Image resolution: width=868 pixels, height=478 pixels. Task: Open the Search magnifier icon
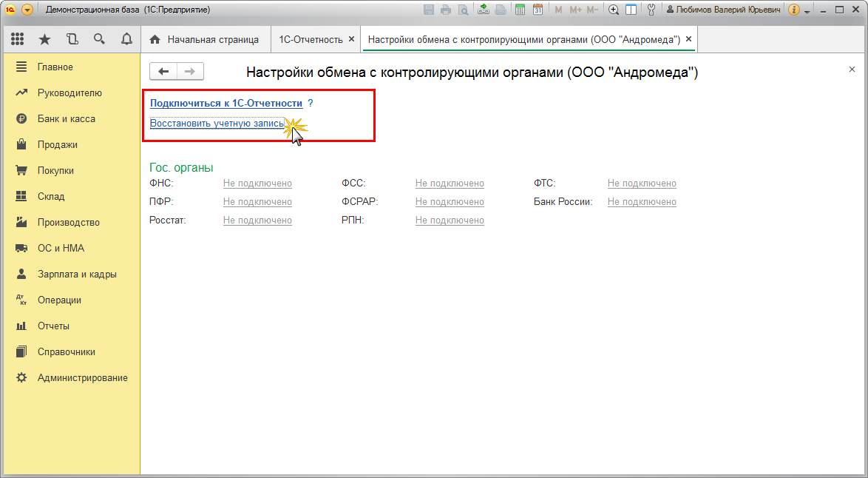tap(99, 39)
